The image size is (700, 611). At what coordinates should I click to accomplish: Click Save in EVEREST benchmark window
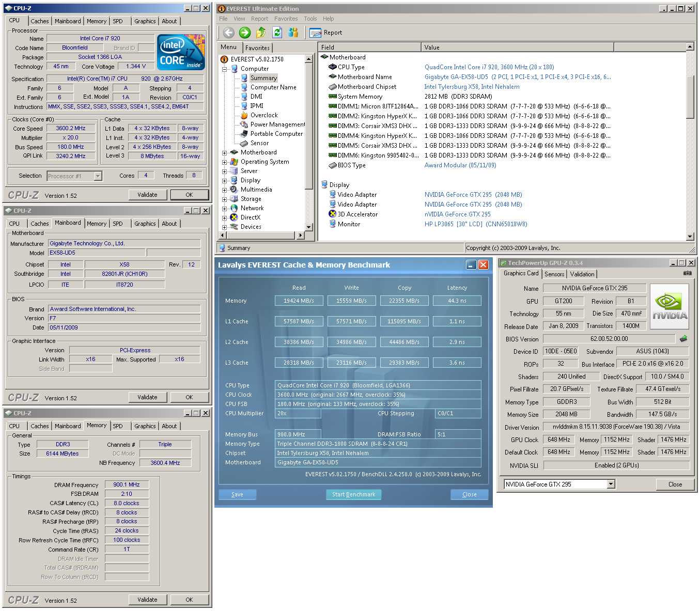237,494
